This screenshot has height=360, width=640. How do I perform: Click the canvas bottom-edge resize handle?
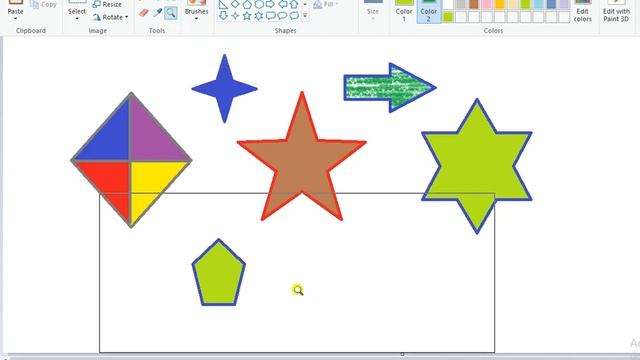pos(402,354)
